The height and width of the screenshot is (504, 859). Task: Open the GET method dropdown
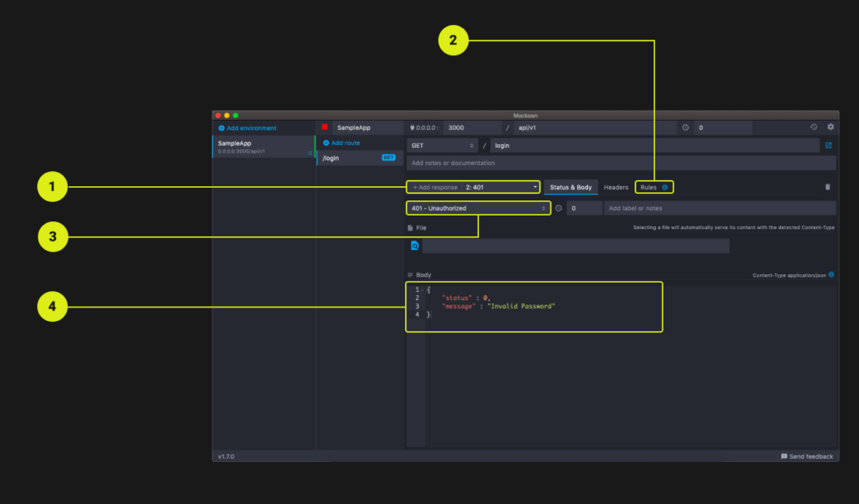pos(442,145)
